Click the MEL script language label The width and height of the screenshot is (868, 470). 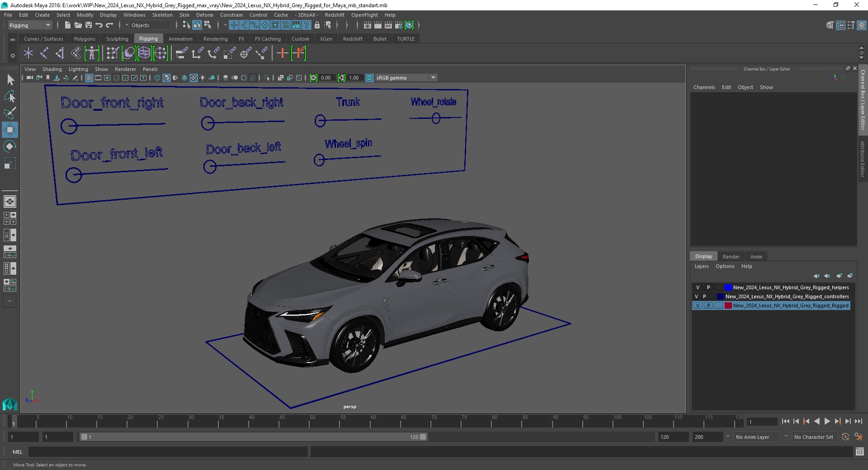coord(17,452)
